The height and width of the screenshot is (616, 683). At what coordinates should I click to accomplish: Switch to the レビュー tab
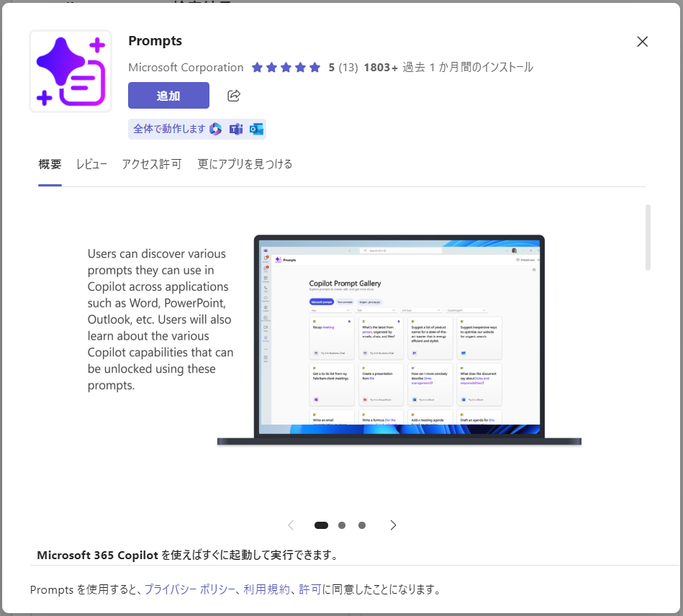coord(91,164)
